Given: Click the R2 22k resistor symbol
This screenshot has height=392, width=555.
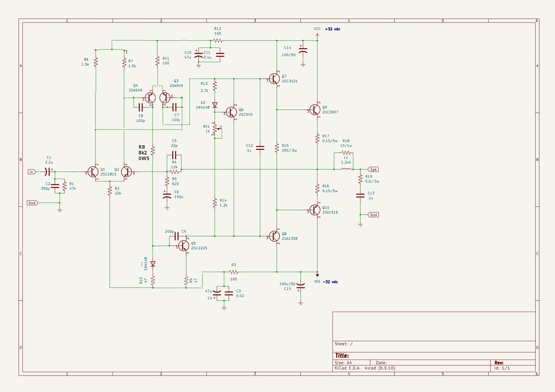Looking at the screenshot, I should coord(110,191).
